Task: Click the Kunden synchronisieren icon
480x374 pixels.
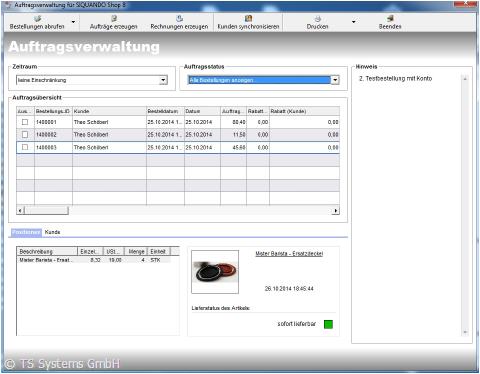Action: pyautogui.click(x=248, y=18)
